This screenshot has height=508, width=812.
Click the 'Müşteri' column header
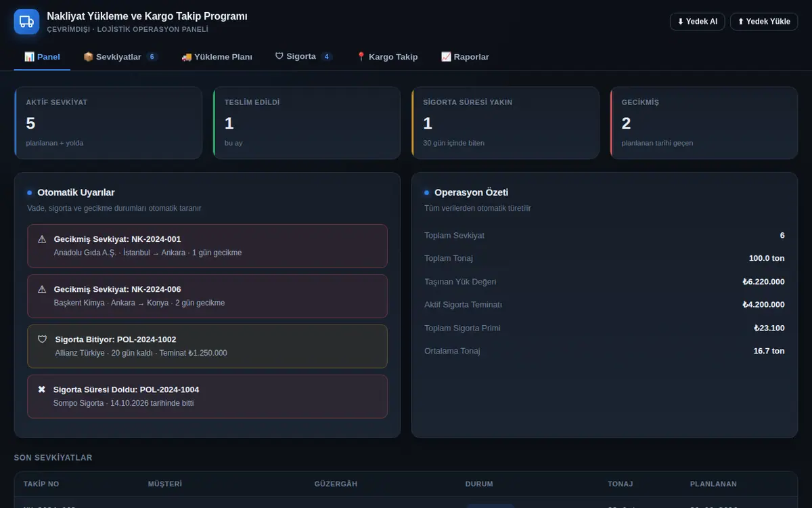[x=165, y=484]
